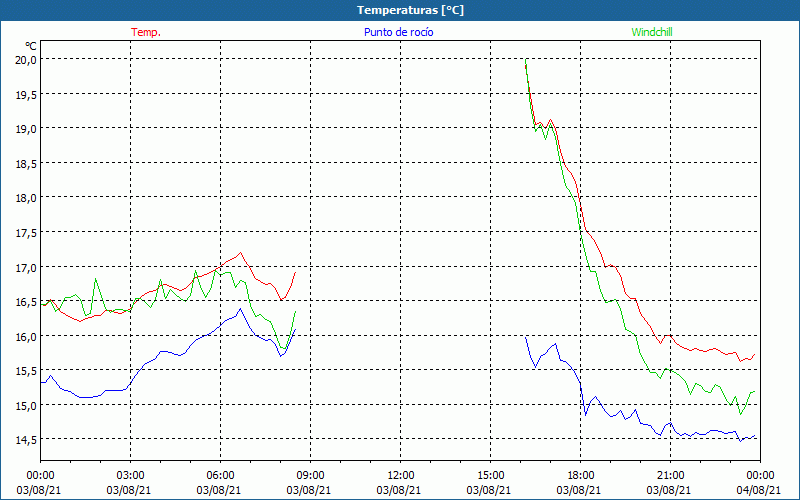Click the 09:00 time axis label
The image size is (800, 500).
click(310, 476)
